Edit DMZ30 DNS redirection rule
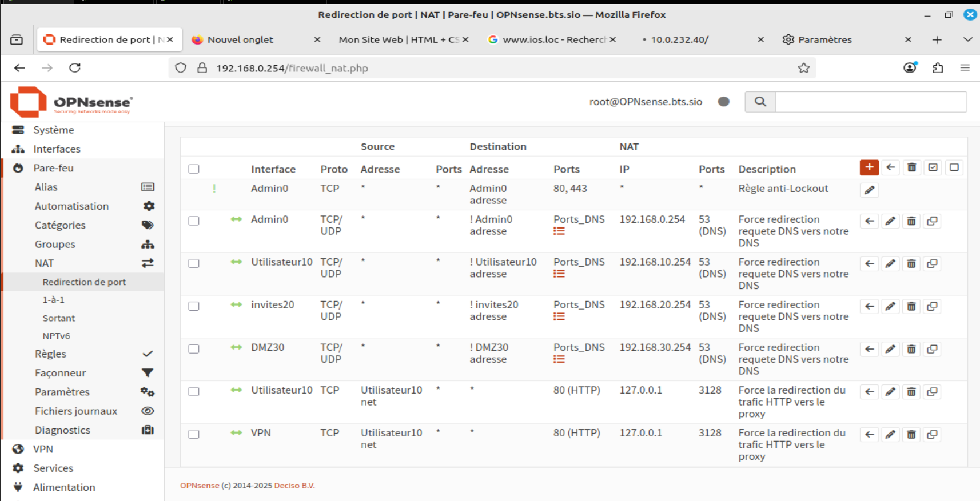The image size is (980, 501). (x=890, y=349)
